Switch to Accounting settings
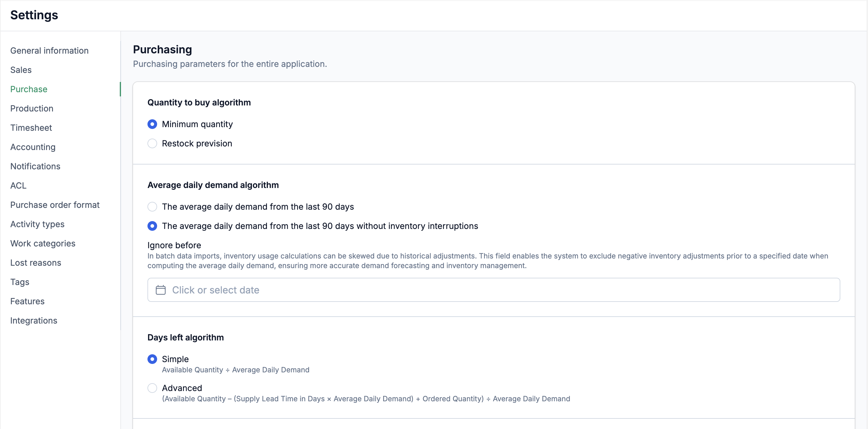Screen dimensions: 868x429 click(33, 147)
